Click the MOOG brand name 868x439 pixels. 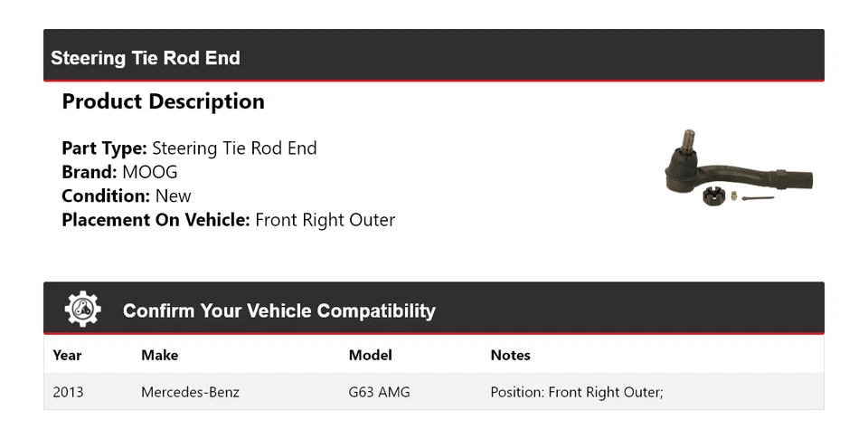click(x=150, y=172)
